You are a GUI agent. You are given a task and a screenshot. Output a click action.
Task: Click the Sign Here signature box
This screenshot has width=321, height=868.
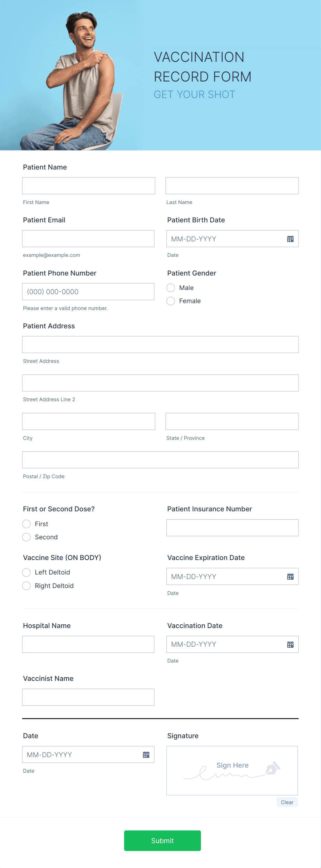coord(232,770)
